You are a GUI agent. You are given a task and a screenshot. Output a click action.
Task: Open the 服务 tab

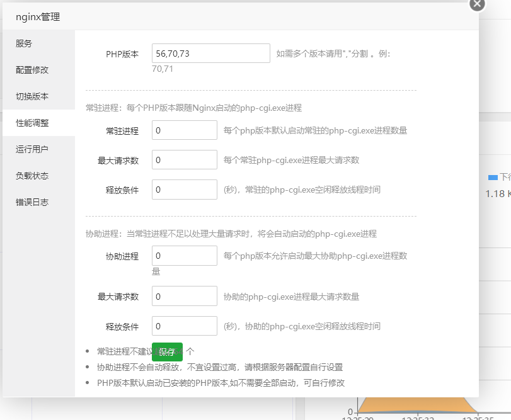(x=39, y=43)
